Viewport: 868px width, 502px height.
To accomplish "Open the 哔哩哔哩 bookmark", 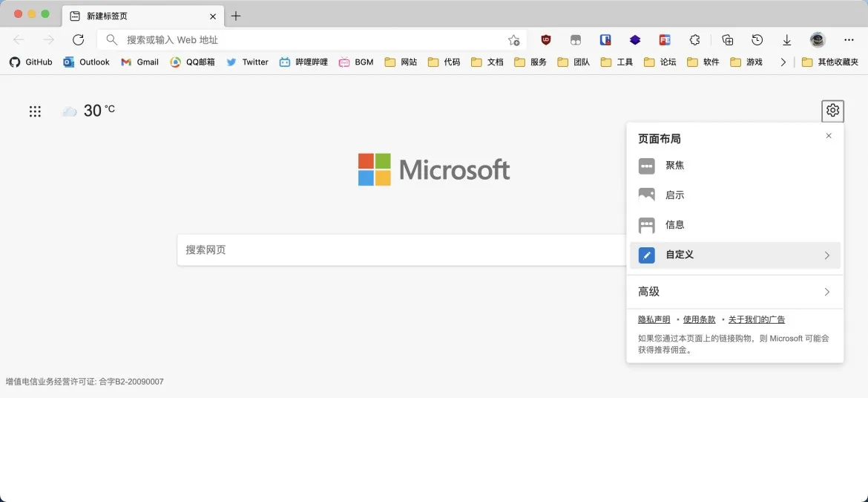I will 303,62.
